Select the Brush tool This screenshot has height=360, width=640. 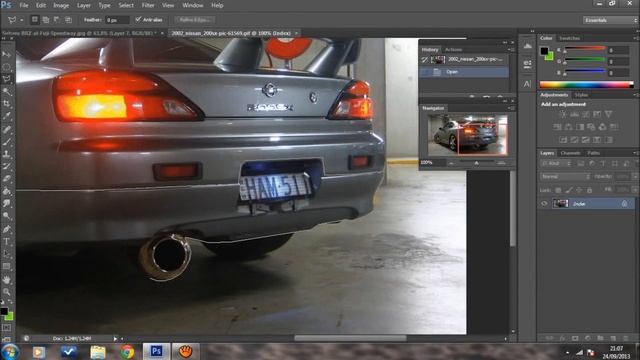pyautogui.click(x=7, y=142)
